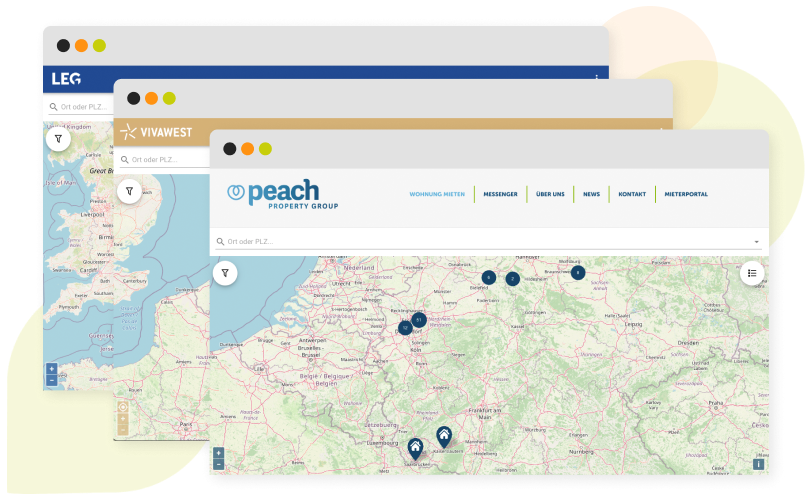Open the filter button in the Vivawest window
Viewport: 812px width, 500px height.
pyautogui.click(x=128, y=190)
